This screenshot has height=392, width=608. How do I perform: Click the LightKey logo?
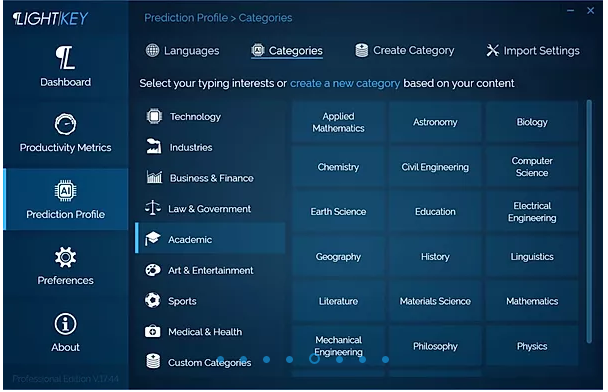[50, 19]
